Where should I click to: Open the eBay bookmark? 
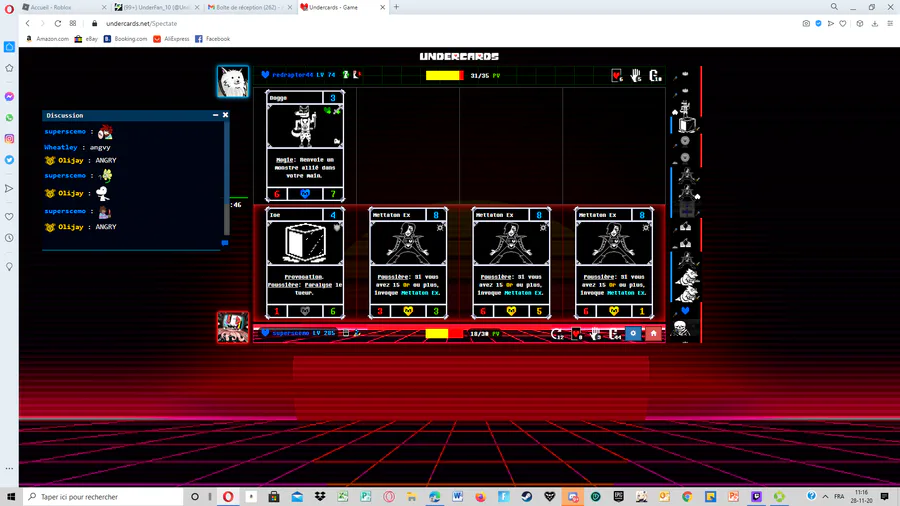click(x=86, y=39)
